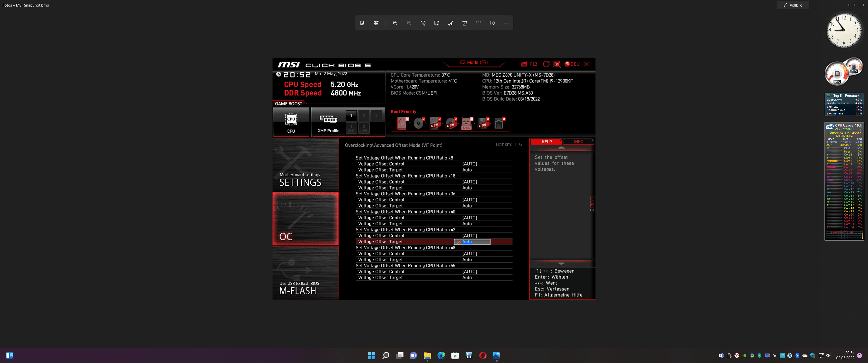Click the USB floppy boot device icon
The width and height of the screenshot is (868, 363).
coord(483,123)
